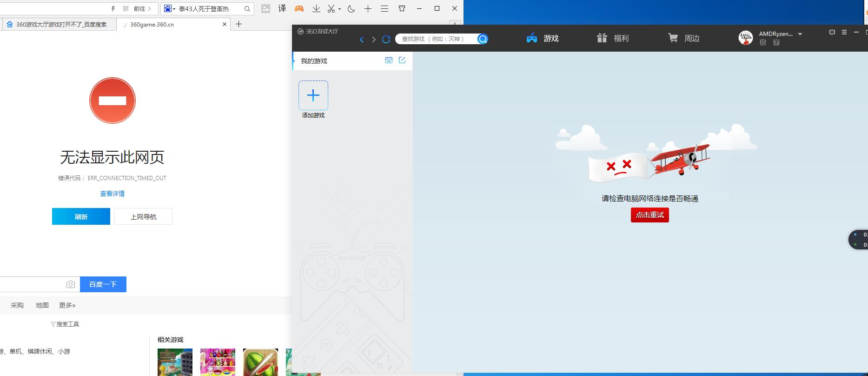Click the 查找游戏 search input field
Viewport: 868px width, 376px height.
click(435, 39)
